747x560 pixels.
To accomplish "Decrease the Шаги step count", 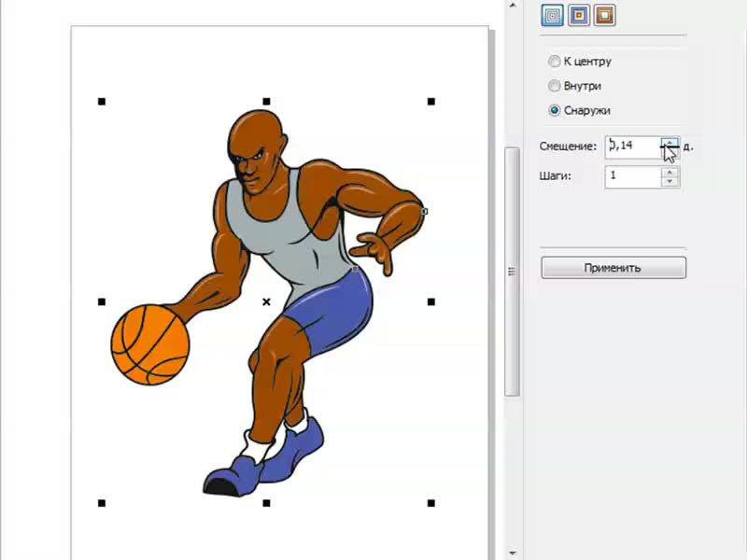I will coord(669,182).
